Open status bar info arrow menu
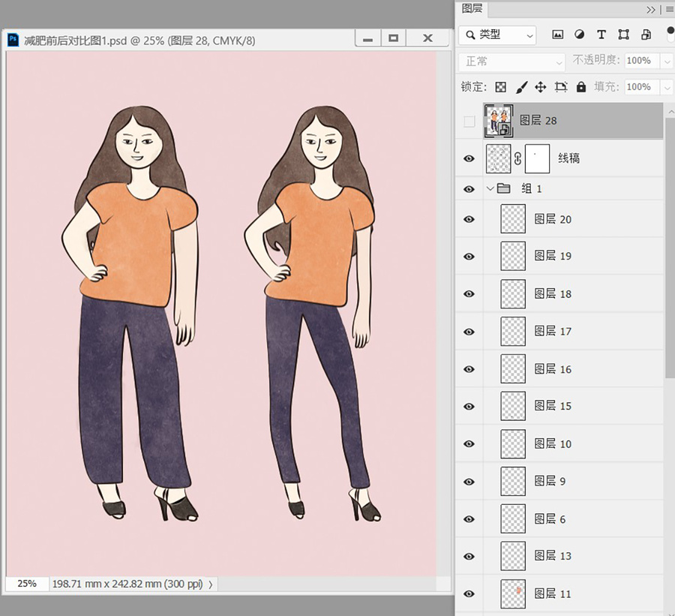The height and width of the screenshot is (616, 675). (x=211, y=584)
